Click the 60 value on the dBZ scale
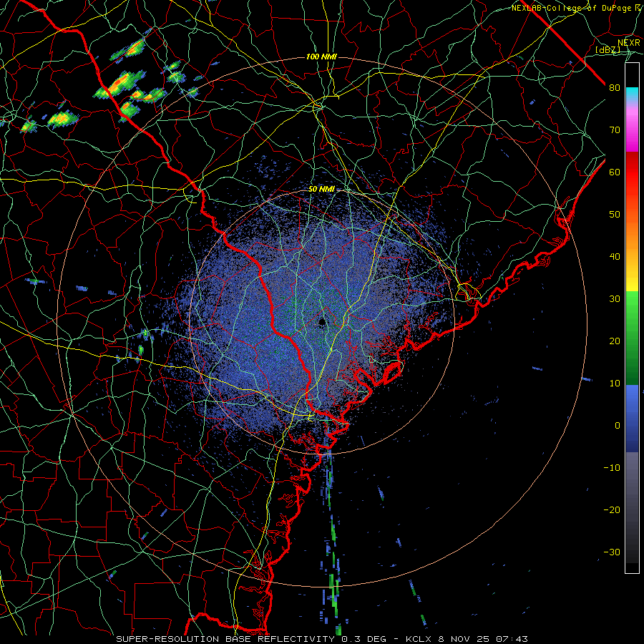644x644 pixels. coord(615,172)
